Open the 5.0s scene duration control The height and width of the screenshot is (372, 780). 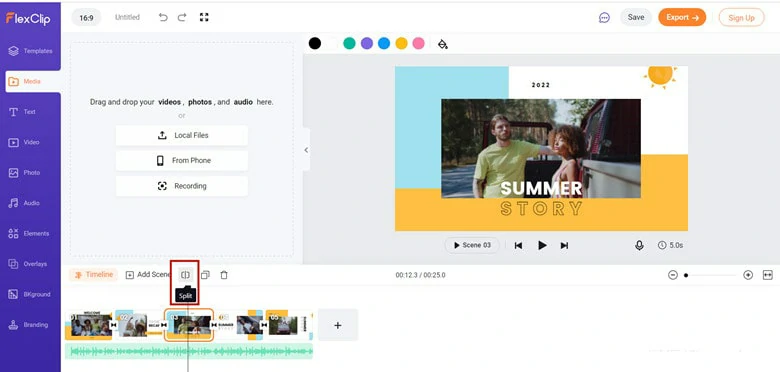pyautogui.click(x=670, y=245)
